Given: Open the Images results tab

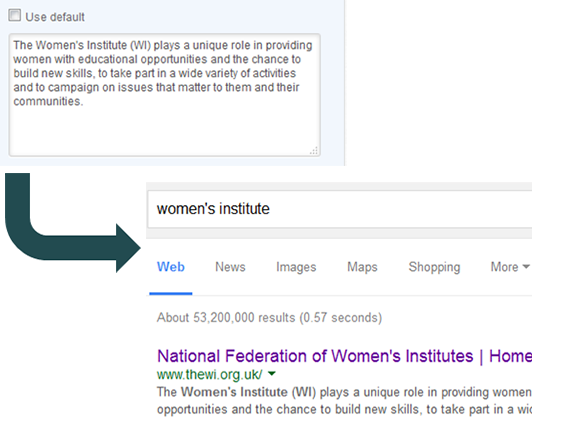Looking at the screenshot, I should pyautogui.click(x=296, y=267).
